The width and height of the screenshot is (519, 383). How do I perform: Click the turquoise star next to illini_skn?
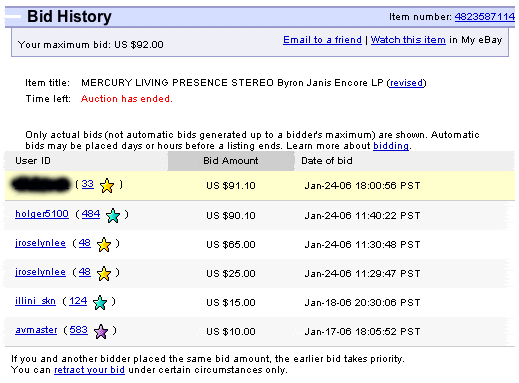click(x=100, y=303)
